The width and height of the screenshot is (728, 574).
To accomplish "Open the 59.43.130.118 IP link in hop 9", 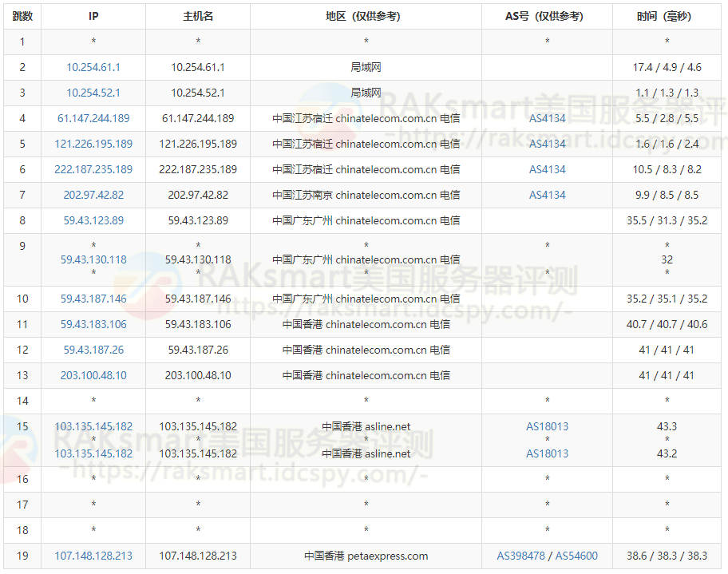I will point(93,259).
